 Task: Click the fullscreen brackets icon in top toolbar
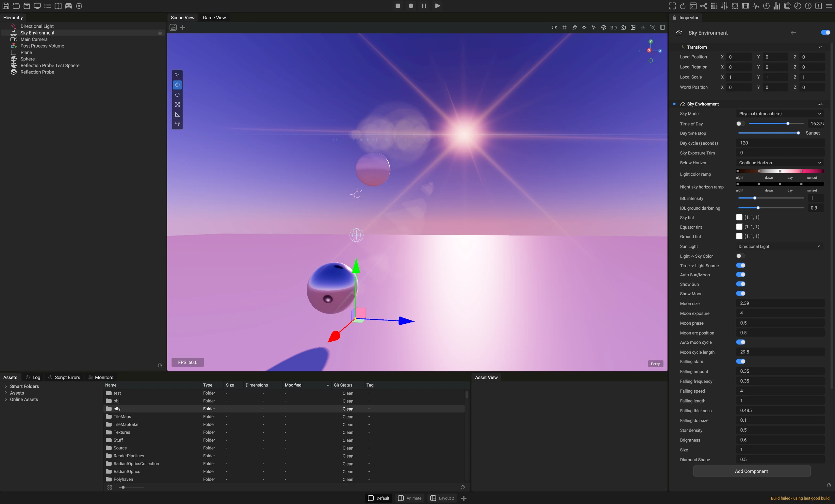pos(672,6)
